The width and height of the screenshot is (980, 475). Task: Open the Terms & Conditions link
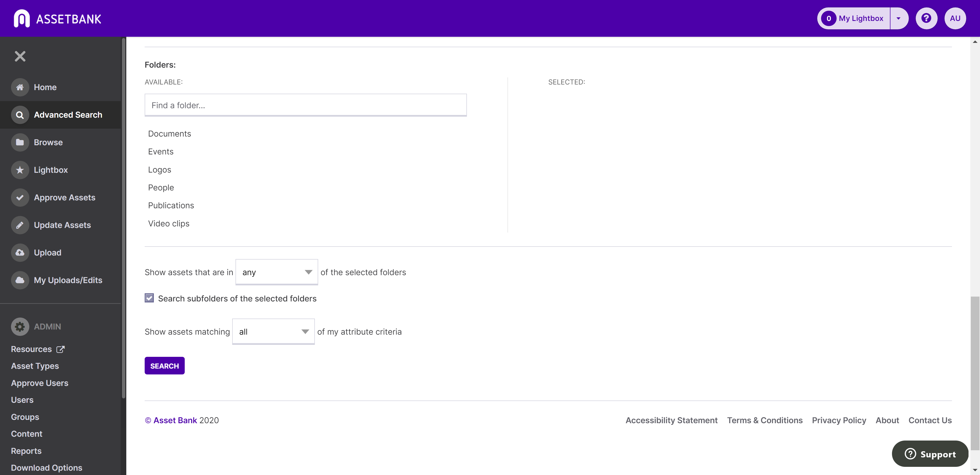765,420
